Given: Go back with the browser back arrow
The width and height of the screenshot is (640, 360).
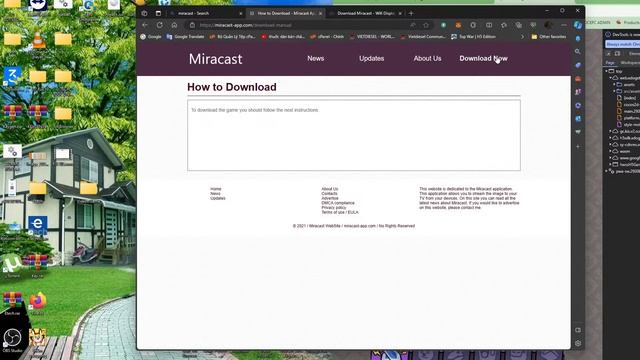Looking at the screenshot, I should pyautogui.click(x=145, y=25).
